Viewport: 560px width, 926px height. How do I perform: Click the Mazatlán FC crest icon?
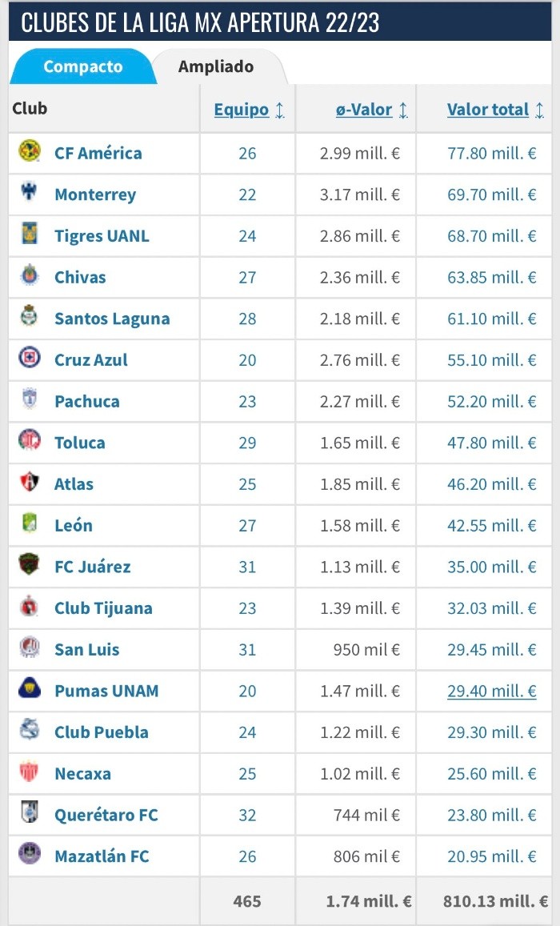tap(30, 855)
